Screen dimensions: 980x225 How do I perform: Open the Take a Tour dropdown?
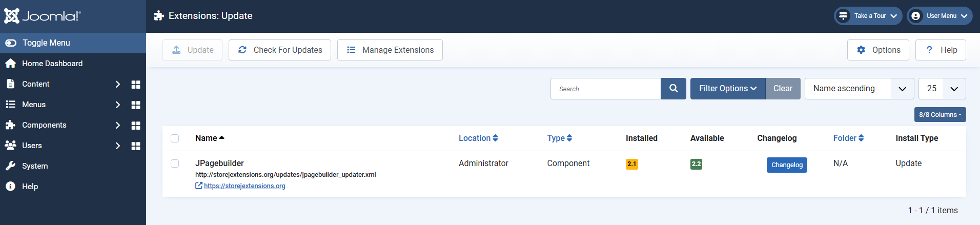[868, 16]
